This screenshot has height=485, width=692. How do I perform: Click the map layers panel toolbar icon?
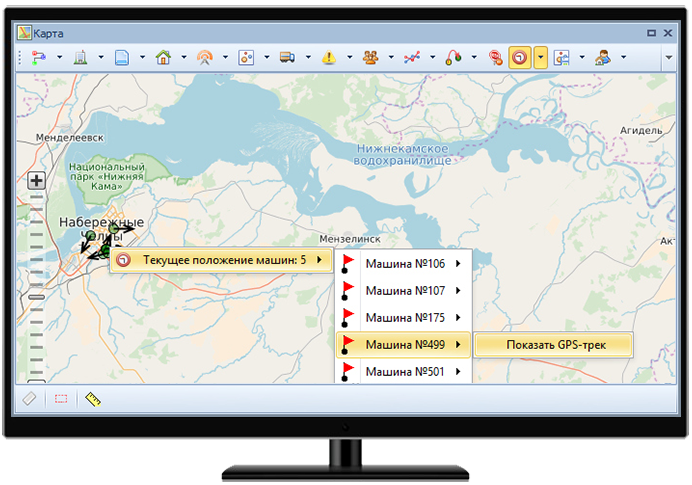561,57
